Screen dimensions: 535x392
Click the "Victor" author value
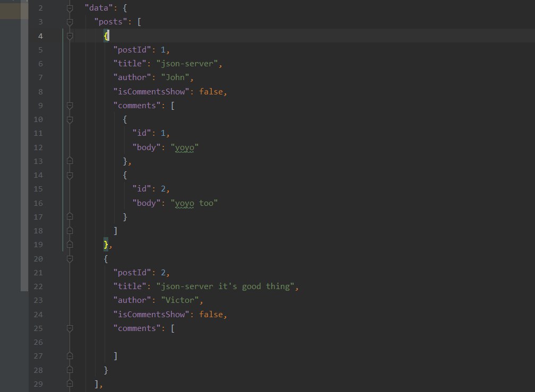coord(180,300)
